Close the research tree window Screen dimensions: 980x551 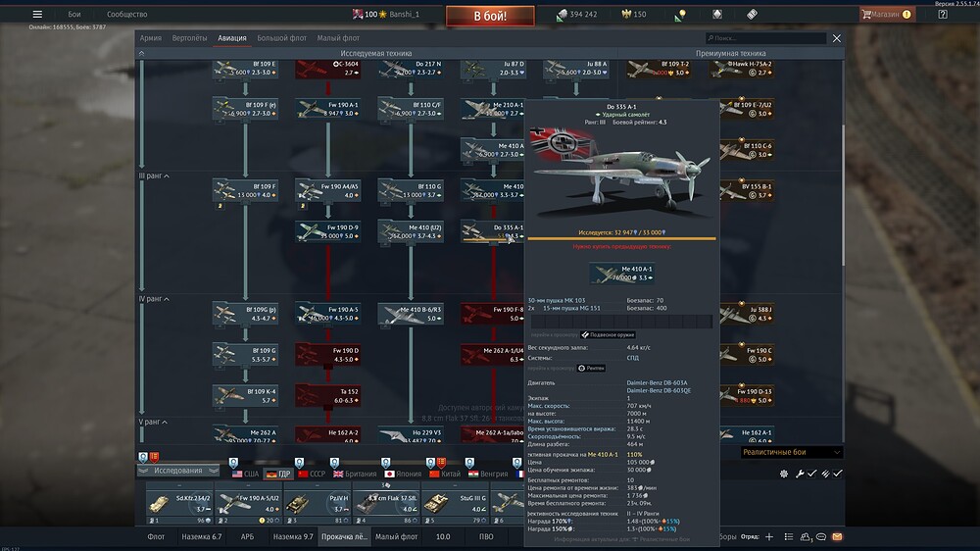coord(836,38)
